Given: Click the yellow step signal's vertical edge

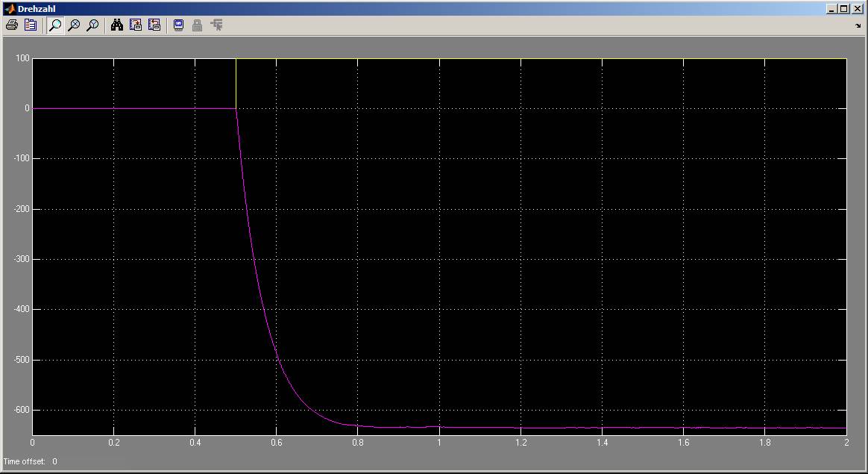Looking at the screenshot, I should point(236,82).
